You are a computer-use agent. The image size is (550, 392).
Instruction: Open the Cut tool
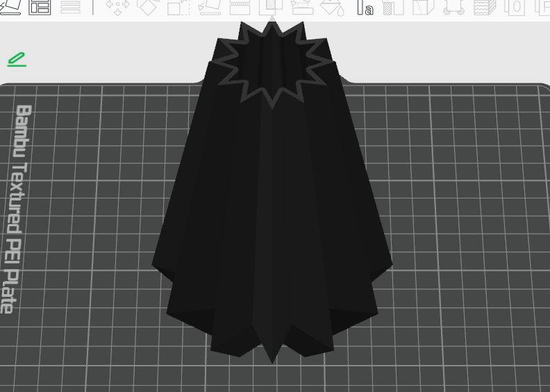coord(240,7)
